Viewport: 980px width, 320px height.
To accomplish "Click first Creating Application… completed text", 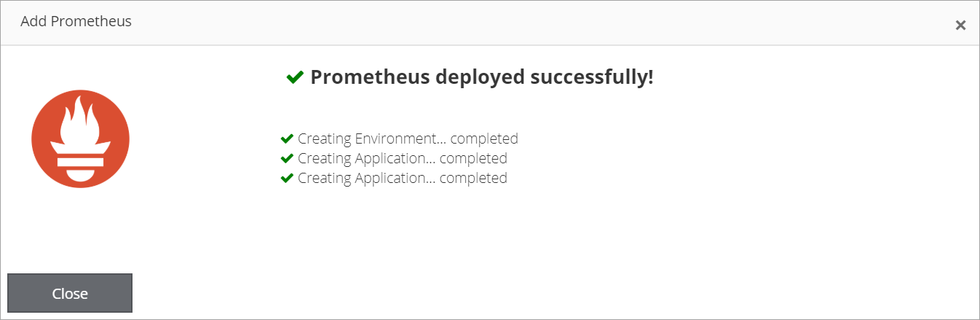I will click(403, 158).
